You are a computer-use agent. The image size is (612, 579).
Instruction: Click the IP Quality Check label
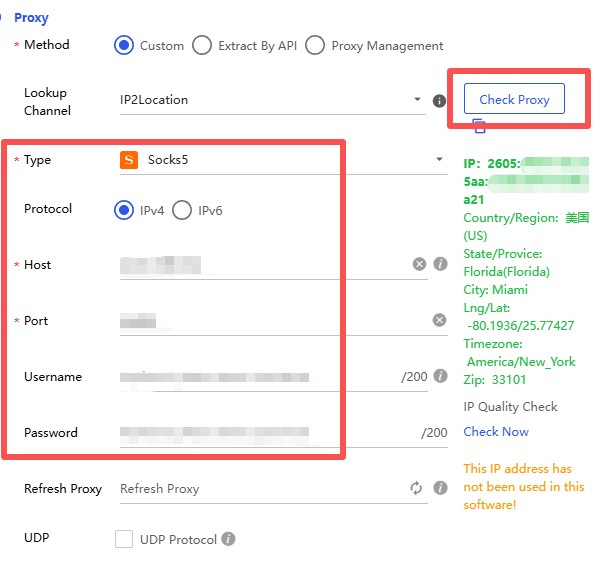[x=510, y=407]
